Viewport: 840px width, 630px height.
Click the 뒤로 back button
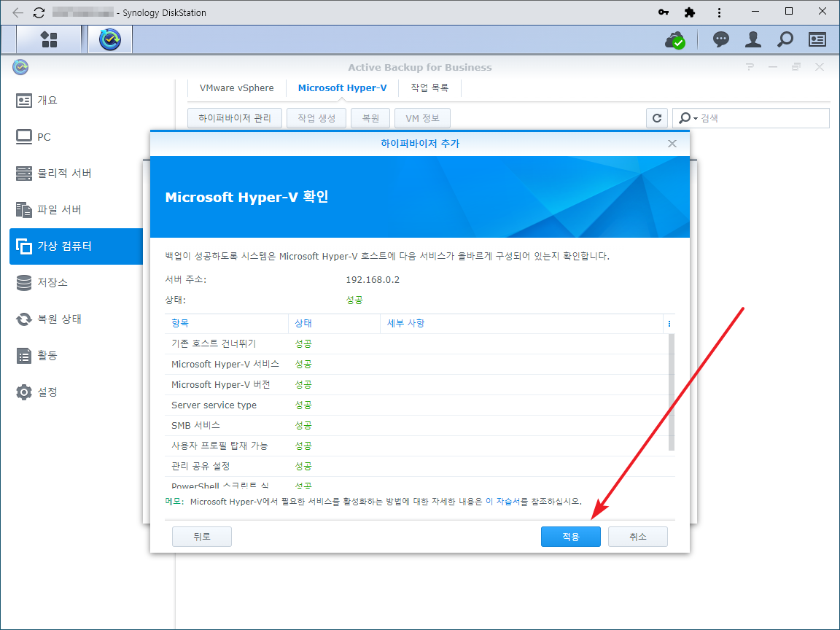202,536
